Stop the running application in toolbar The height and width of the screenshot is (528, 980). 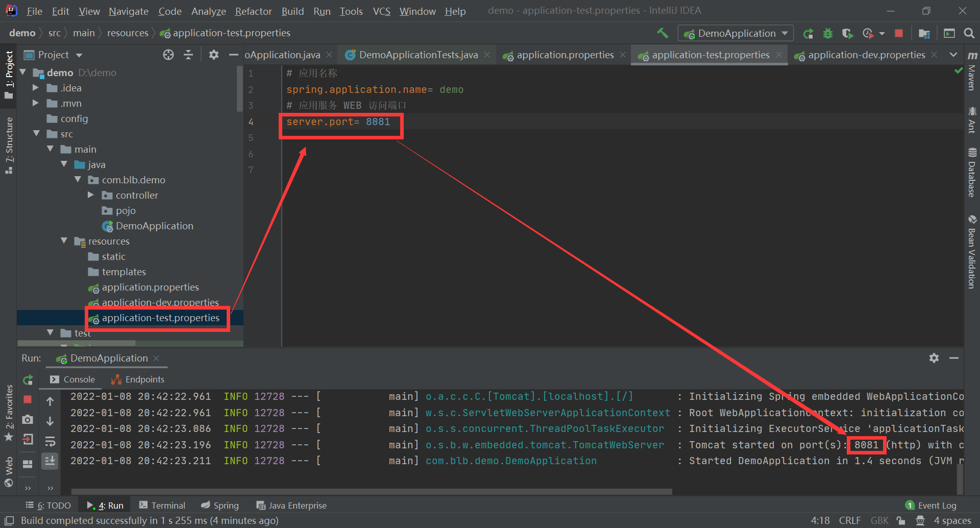pyautogui.click(x=899, y=34)
